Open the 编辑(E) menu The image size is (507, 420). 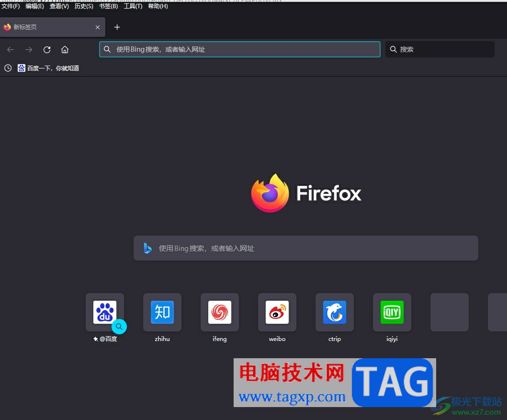[34, 6]
